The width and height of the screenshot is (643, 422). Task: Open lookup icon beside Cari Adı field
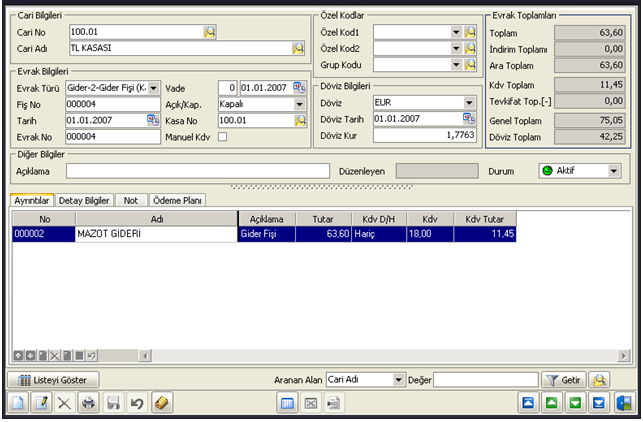point(298,48)
